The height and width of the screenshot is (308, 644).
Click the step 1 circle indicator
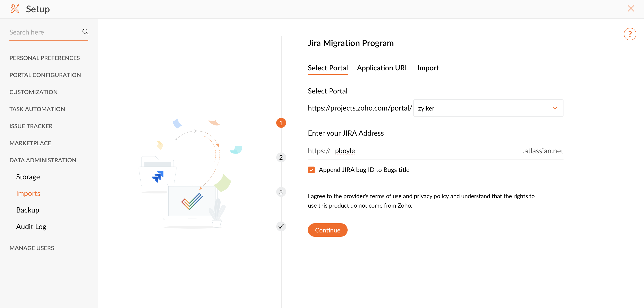(x=281, y=123)
